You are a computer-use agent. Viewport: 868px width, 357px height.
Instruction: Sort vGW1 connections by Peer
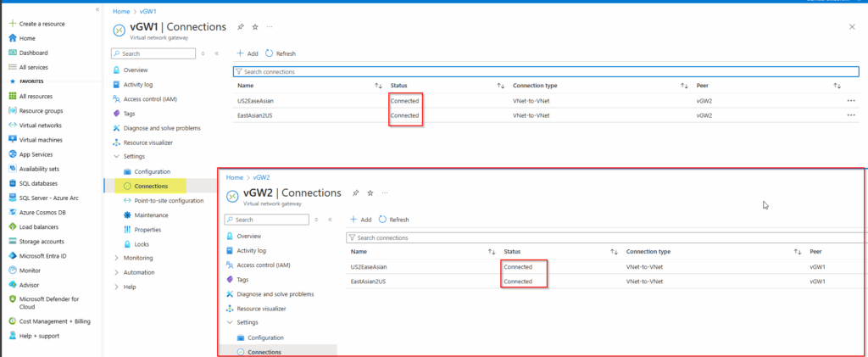(837, 86)
